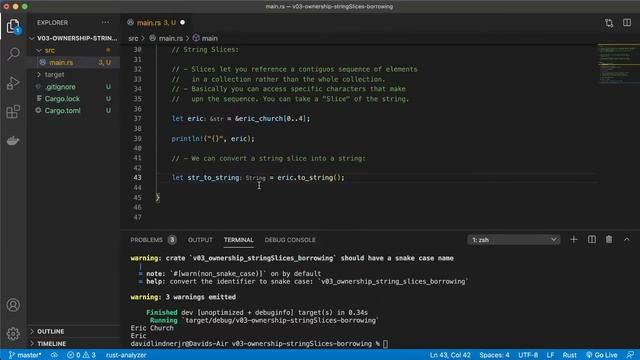Open the Accounts menu icon
The height and width of the screenshot is (360, 640).
click(13, 305)
